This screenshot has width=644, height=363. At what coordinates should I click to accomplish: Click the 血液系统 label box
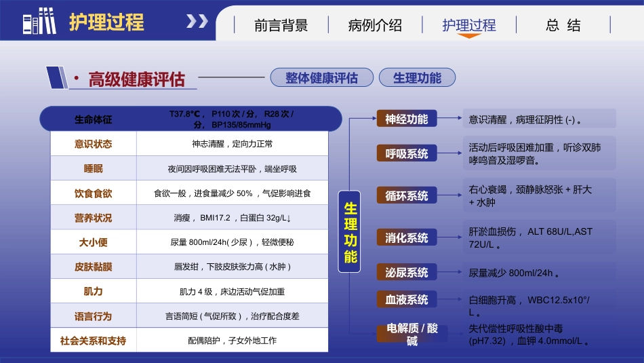click(x=407, y=299)
